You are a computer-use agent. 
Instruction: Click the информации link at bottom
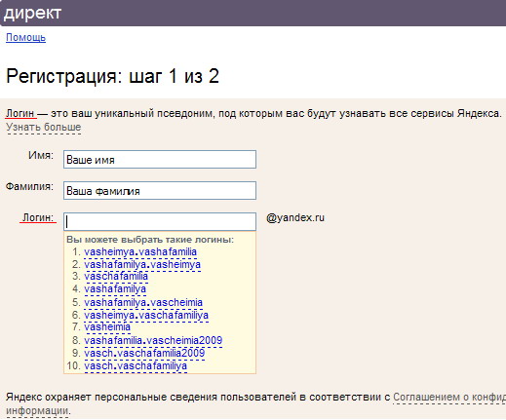pyautogui.click(x=37, y=411)
